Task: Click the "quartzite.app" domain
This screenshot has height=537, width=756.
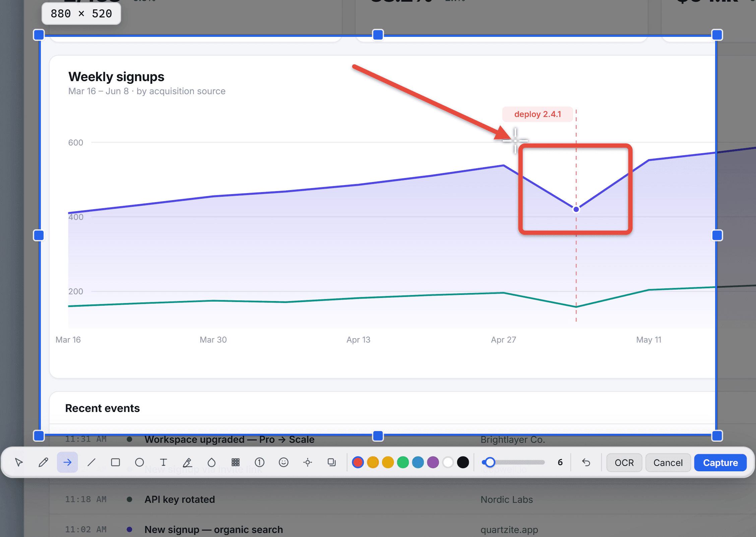Action: tap(509, 530)
